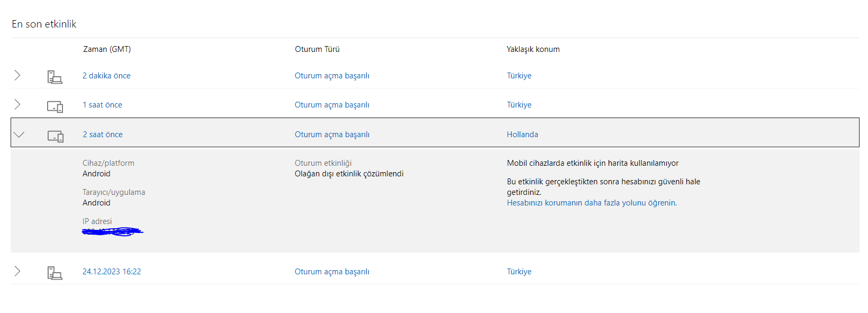Click the redacted IP adresi value
Image resolution: width=868 pixels, height=313 pixels.
coord(113,231)
